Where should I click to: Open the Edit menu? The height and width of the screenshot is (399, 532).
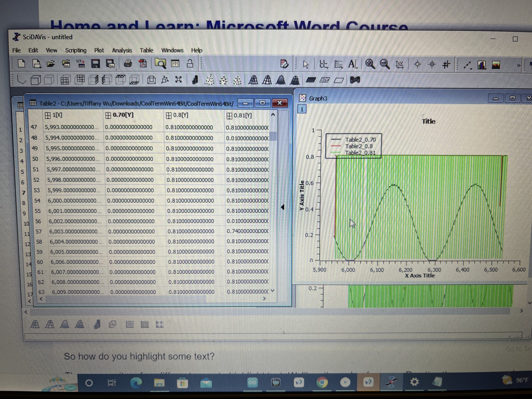[33, 50]
